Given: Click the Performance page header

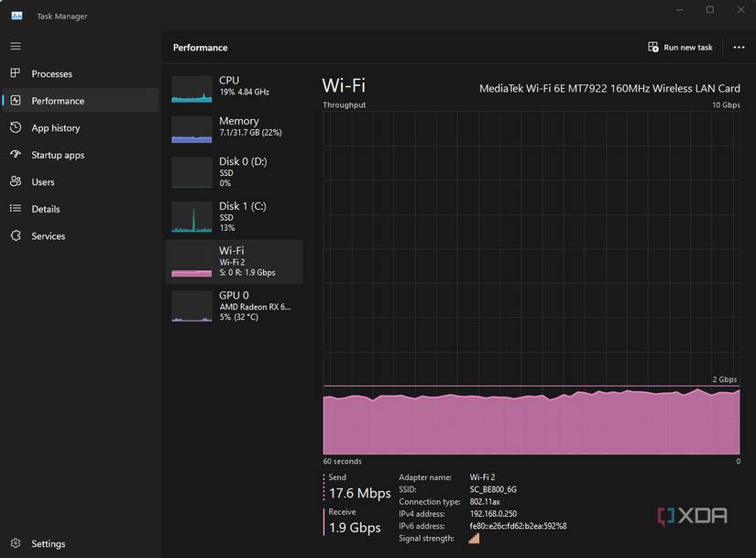Looking at the screenshot, I should tap(200, 48).
